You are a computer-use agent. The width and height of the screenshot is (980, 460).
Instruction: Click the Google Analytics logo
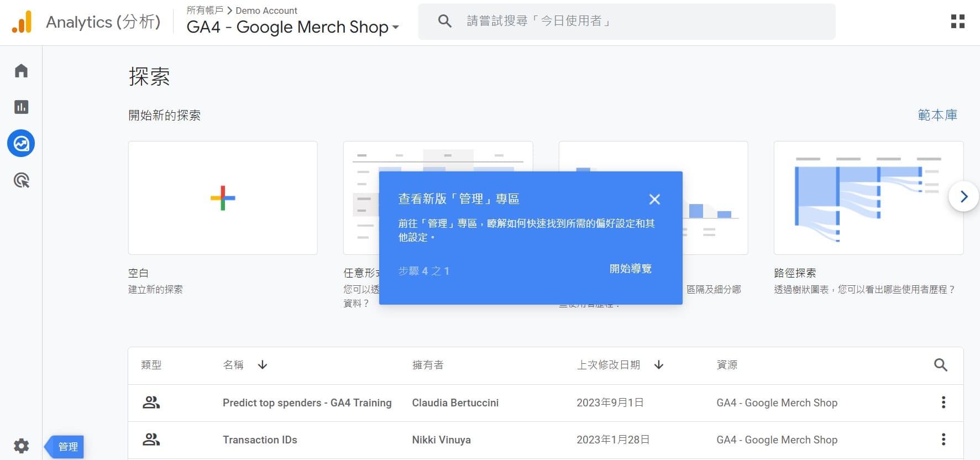pyautogui.click(x=22, y=22)
